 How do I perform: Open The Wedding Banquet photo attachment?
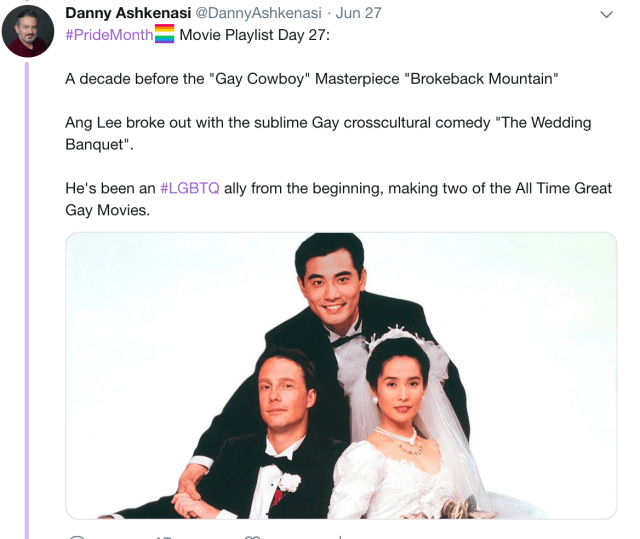click(x=341, y=376)
